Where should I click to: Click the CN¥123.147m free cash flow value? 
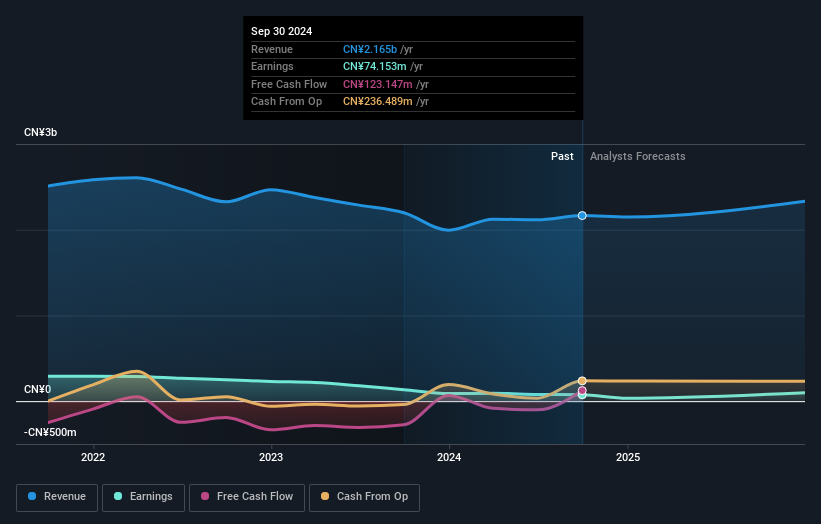point(378,84)
